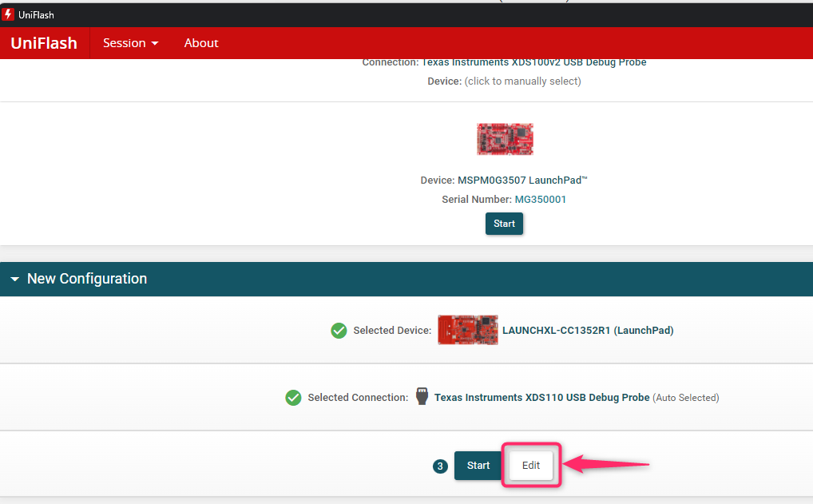Edit the new configuration
Screen dimensions: 813x504
coord(531,466)
